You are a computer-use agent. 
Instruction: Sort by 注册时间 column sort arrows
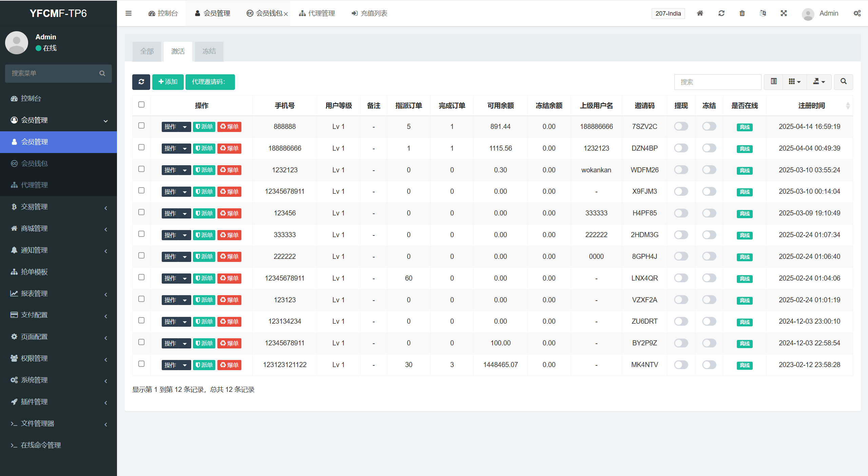pos(848,106)
